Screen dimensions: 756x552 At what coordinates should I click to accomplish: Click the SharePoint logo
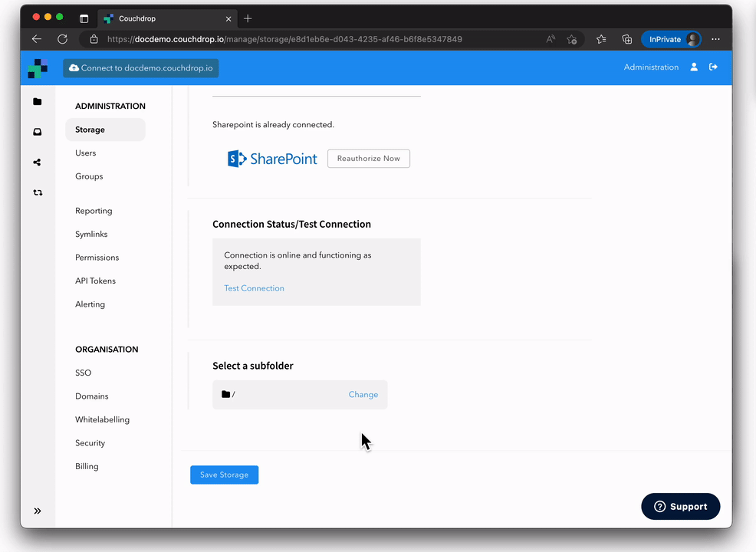tap(272, 159)
